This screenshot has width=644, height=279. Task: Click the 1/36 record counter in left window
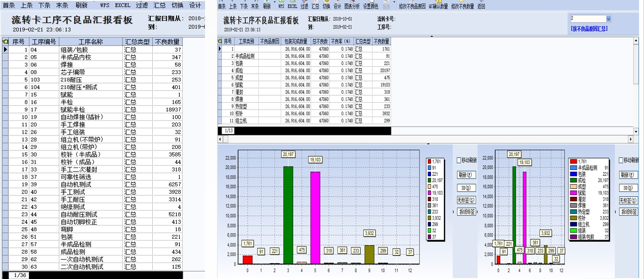coord(20,275)
